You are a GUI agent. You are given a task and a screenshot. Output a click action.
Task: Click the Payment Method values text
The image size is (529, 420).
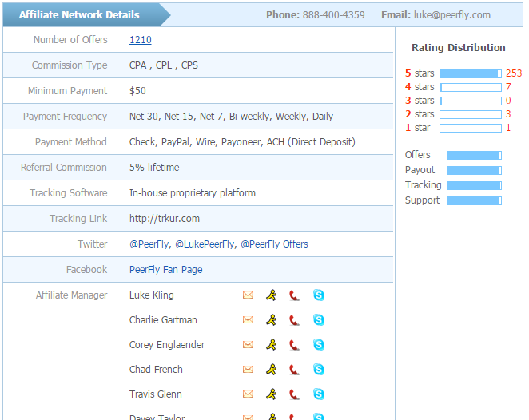(242, 142)
